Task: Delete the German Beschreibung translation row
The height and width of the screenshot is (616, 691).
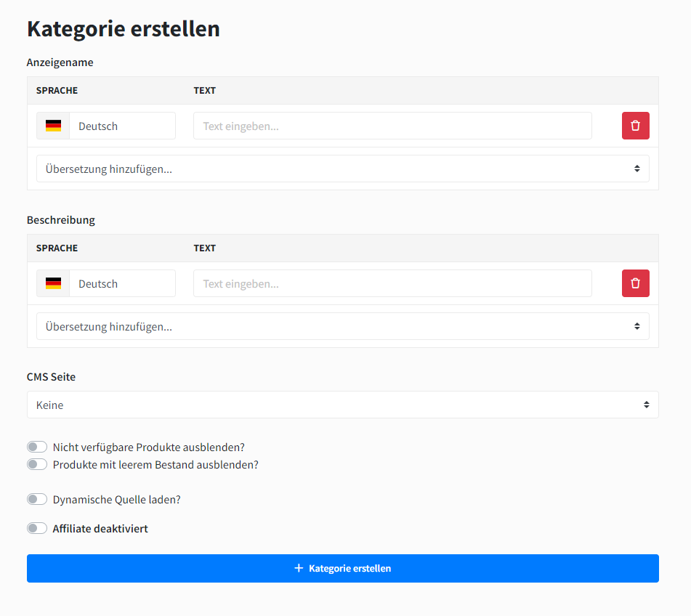Action: click(635, 283)
